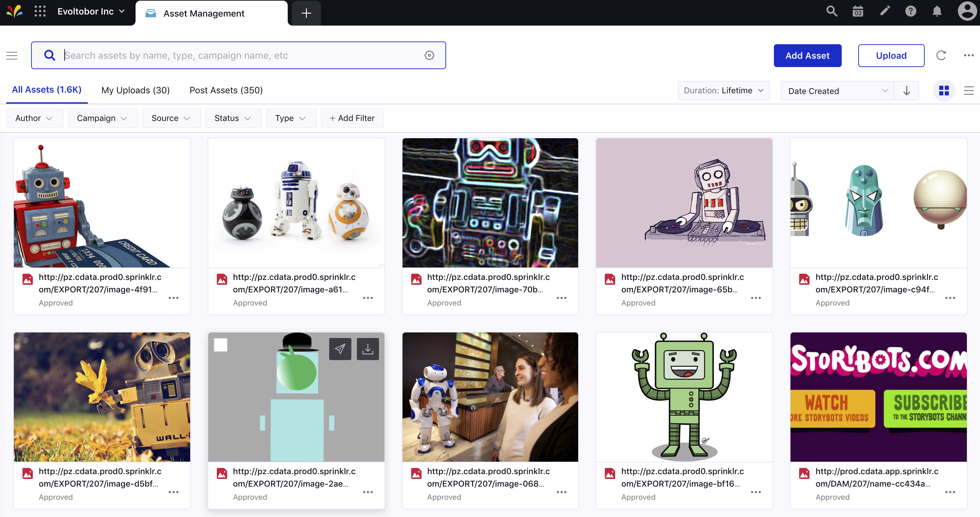Open the NAO robot with women thumbnail
The width and height of the screenshot is (980, 517).
(x=490, y=397)
